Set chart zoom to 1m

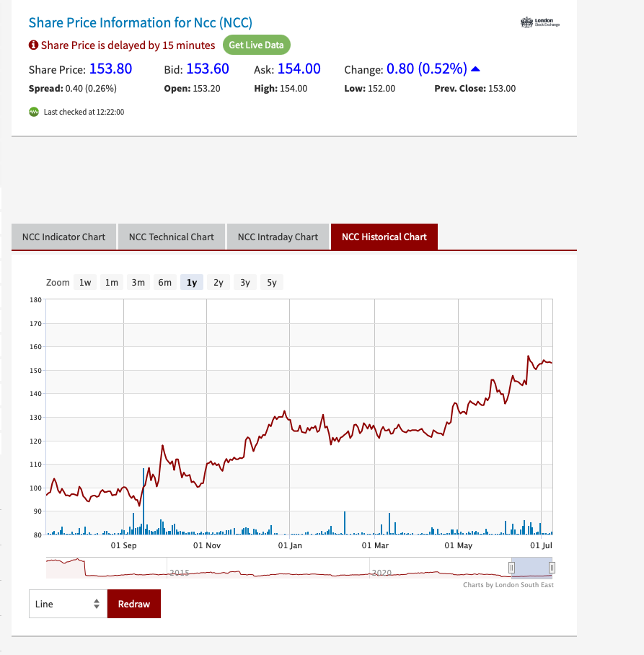coord(112,282)
